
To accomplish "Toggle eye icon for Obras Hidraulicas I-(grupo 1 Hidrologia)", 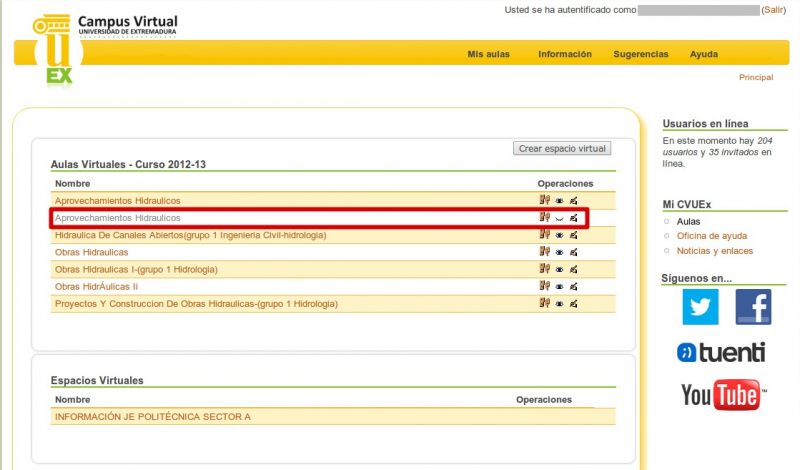I will [x=559, y=270].
